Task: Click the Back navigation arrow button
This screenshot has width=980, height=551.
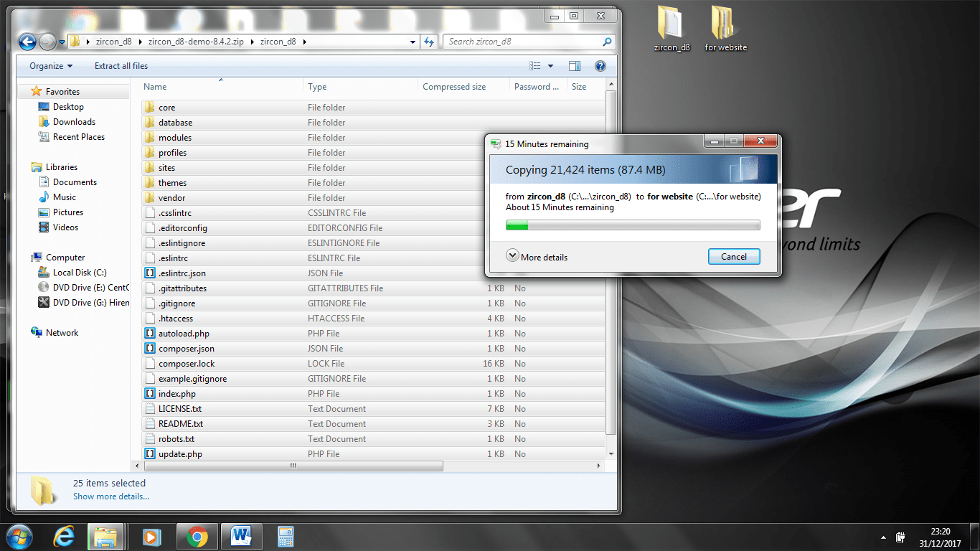Action: [27, 42]
